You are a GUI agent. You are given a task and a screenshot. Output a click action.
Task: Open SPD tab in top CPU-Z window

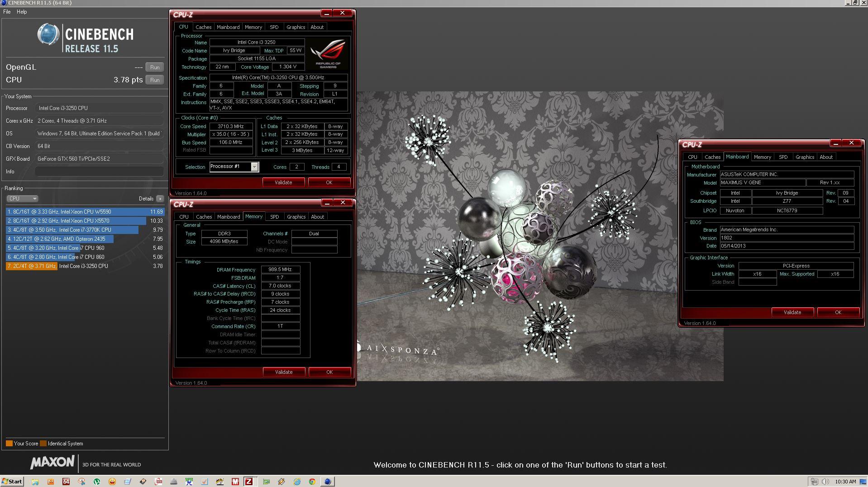(274, 27)
